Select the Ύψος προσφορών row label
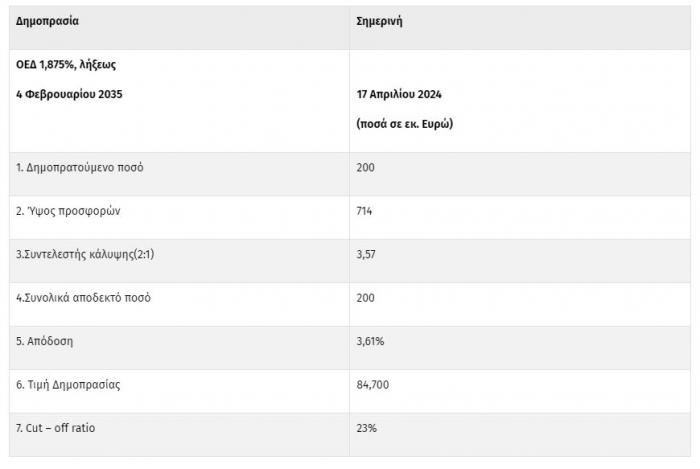The height and width of the screenshot is (469, 700). pyautogui.click(x=68, y=211)
